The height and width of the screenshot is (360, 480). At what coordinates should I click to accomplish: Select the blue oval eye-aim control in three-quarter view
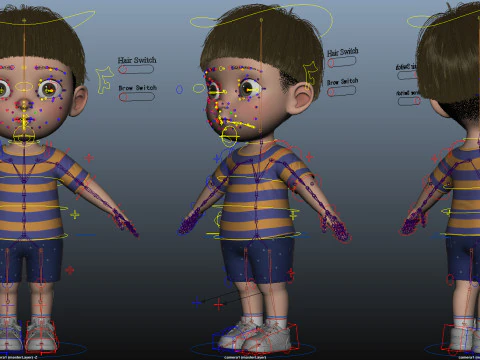click(179, 89)
